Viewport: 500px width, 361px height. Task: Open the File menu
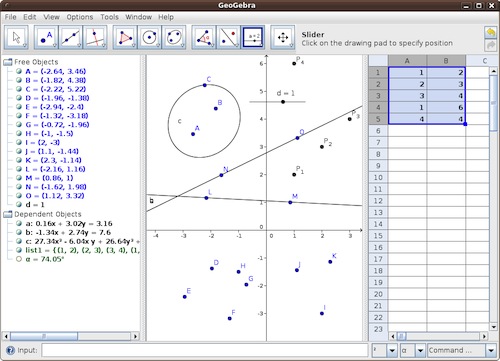pos(10,17)
